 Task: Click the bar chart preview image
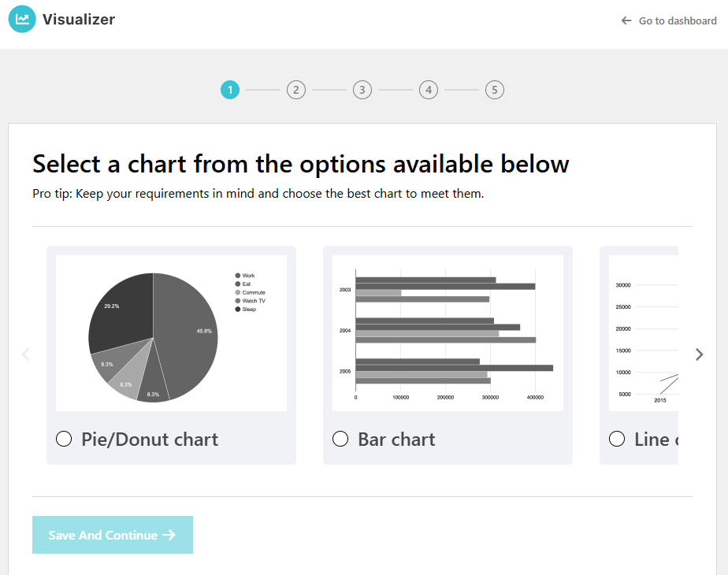448,332
